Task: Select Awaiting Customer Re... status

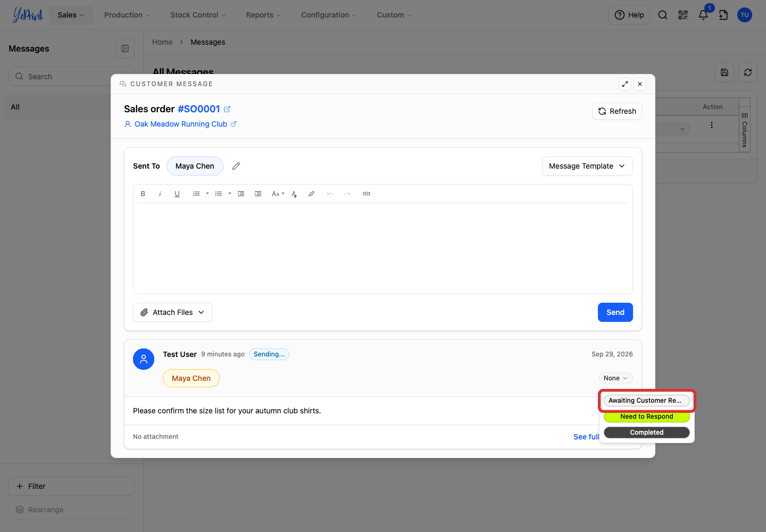Action: pyautogui.click(x=647, y=401)
